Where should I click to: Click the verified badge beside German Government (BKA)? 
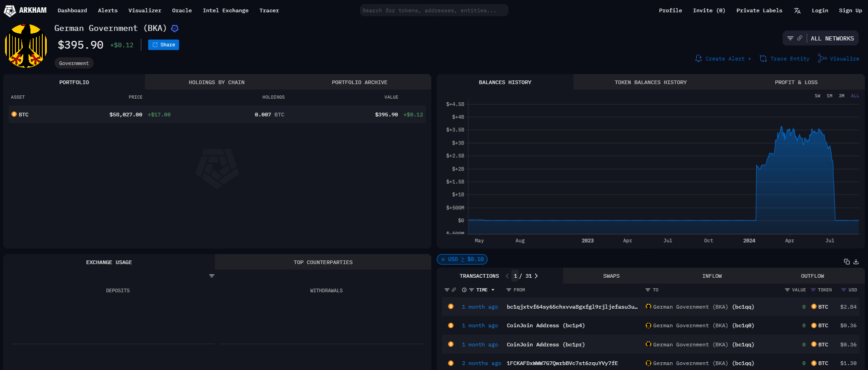click(175, 29)
